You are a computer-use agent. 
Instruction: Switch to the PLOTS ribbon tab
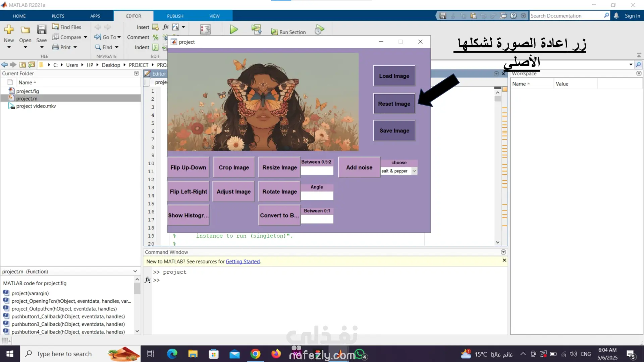58,16
